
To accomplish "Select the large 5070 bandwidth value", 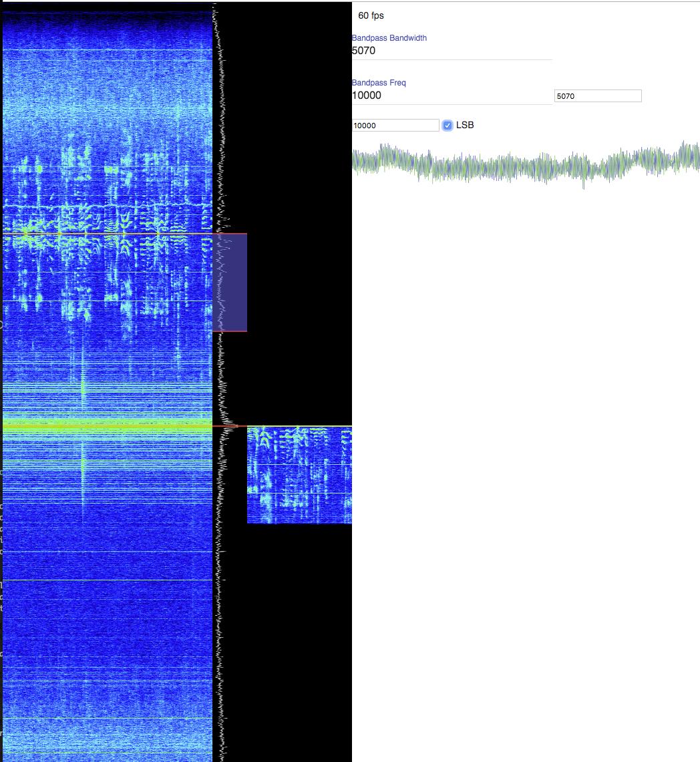I will [363, 51].
